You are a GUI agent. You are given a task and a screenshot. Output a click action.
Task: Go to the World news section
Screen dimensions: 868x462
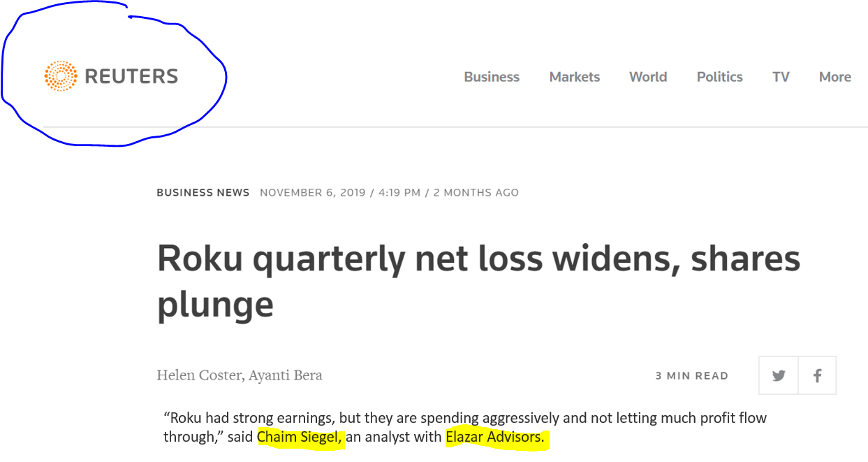648,77
